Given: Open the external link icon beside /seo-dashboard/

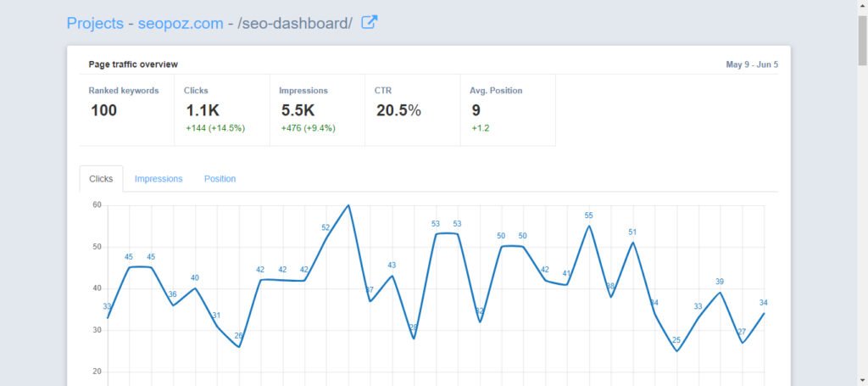Looking at the screenshot, I should [370, 23].
